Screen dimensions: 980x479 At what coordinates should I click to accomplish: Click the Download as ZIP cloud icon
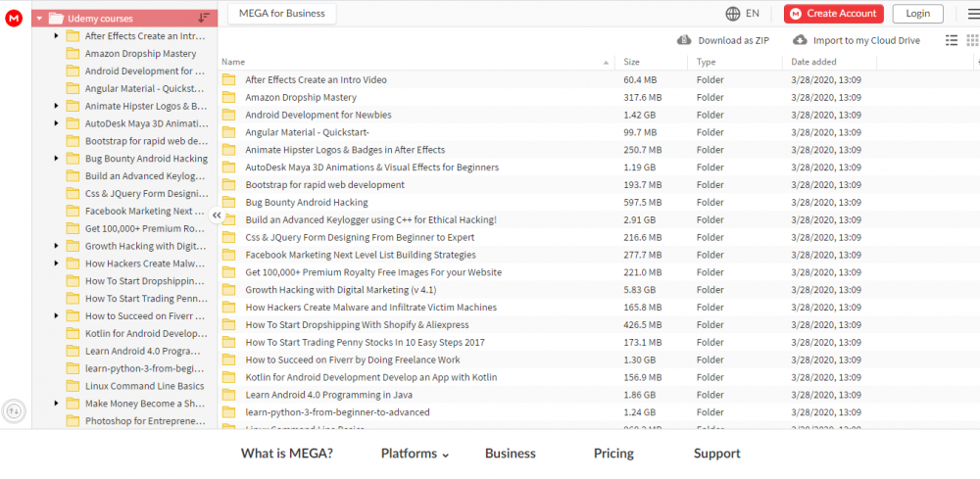(684, 40)
